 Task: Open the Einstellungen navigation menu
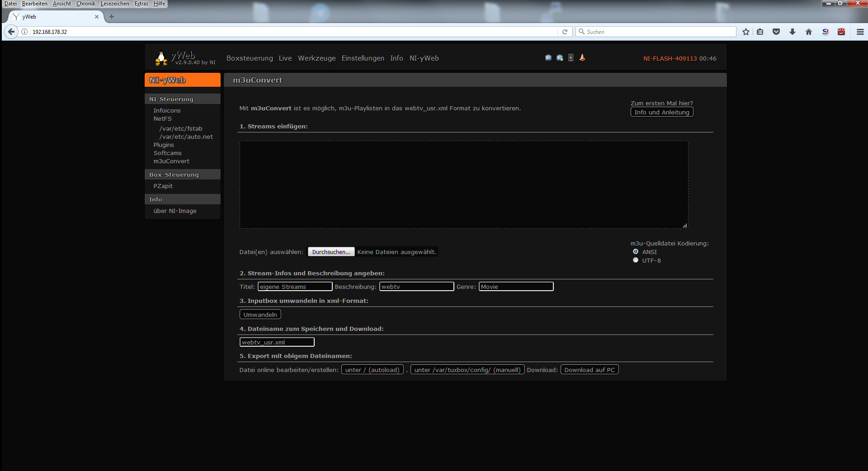pyautogui.click(x=363, y=58)
